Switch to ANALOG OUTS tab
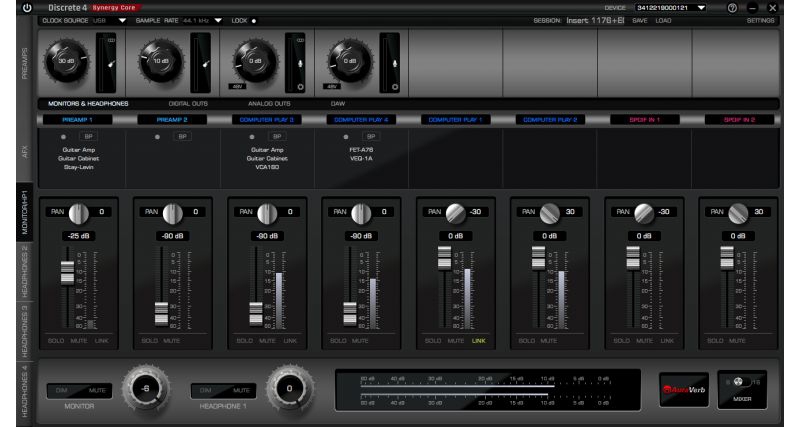This screenshot has height=427, width=800. pos(269,104)
